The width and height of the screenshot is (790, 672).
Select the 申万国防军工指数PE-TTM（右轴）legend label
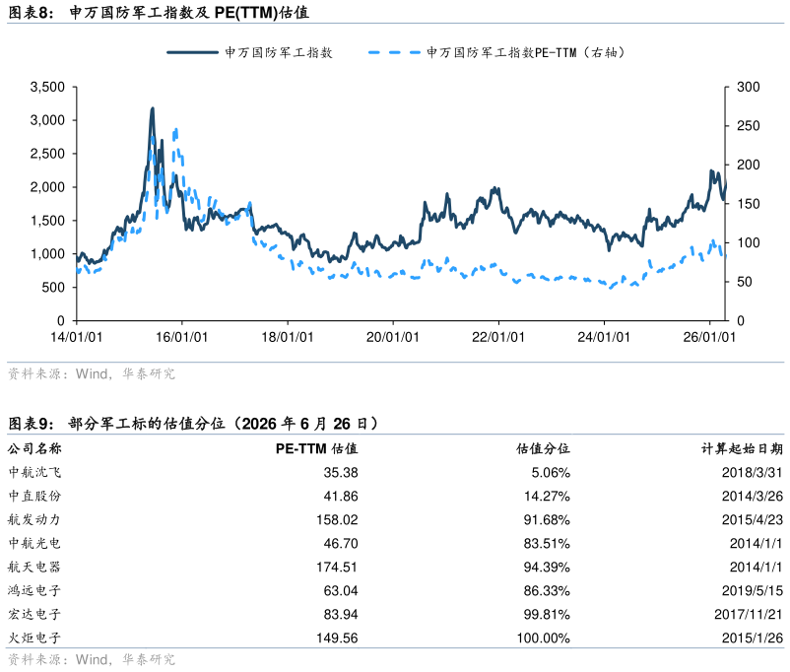point(525,52)
